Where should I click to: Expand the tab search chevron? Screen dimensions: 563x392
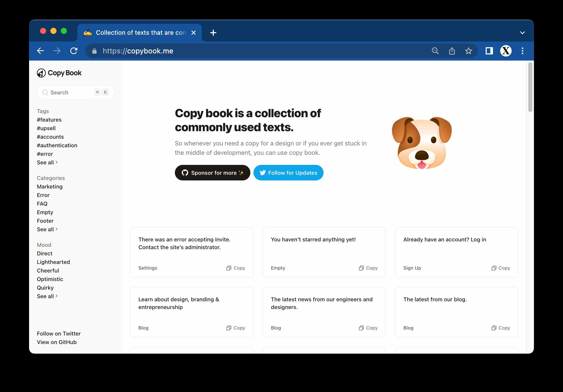(x=523, y=33)
